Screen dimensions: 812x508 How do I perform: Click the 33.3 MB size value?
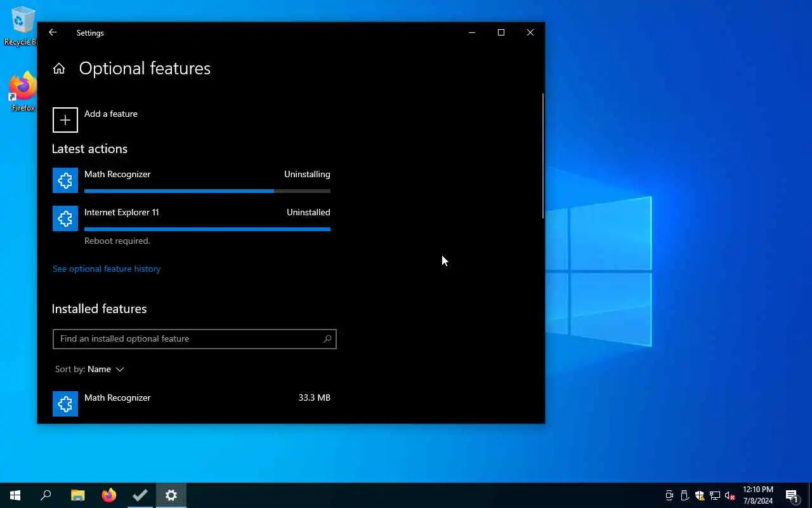click(x=315, y=398)
